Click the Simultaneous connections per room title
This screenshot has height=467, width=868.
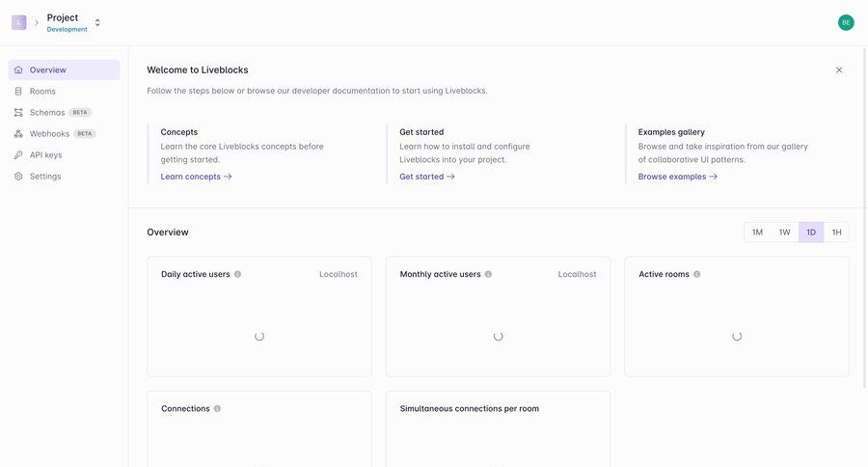(470, 408)
